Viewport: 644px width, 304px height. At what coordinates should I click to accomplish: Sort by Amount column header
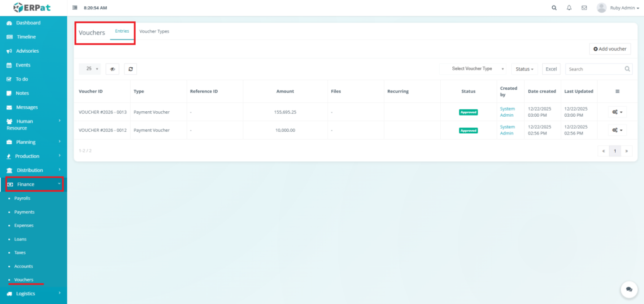[x=285, y=92]
